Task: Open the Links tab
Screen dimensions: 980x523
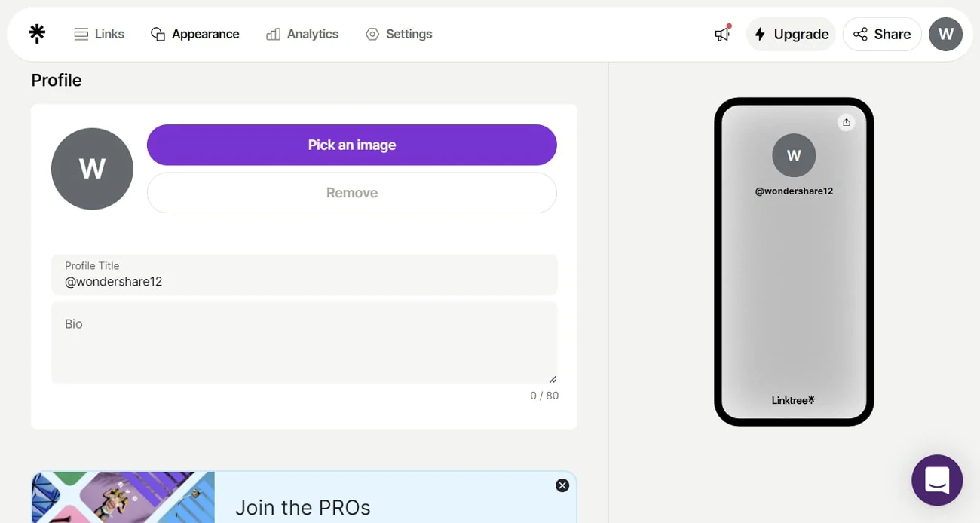Action: pyautogui.click(x=100, y=34)
